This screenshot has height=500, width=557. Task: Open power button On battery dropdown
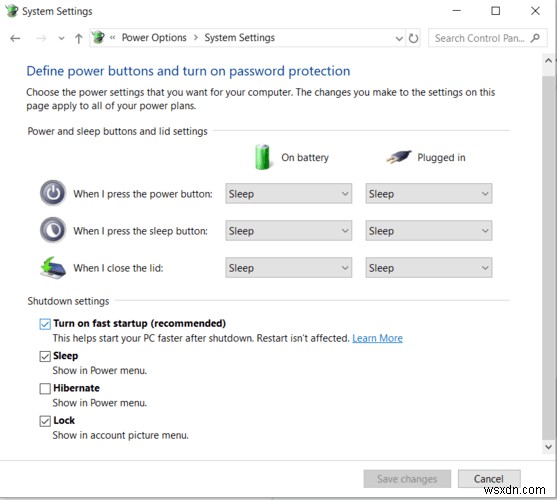(x=288, y=194)
